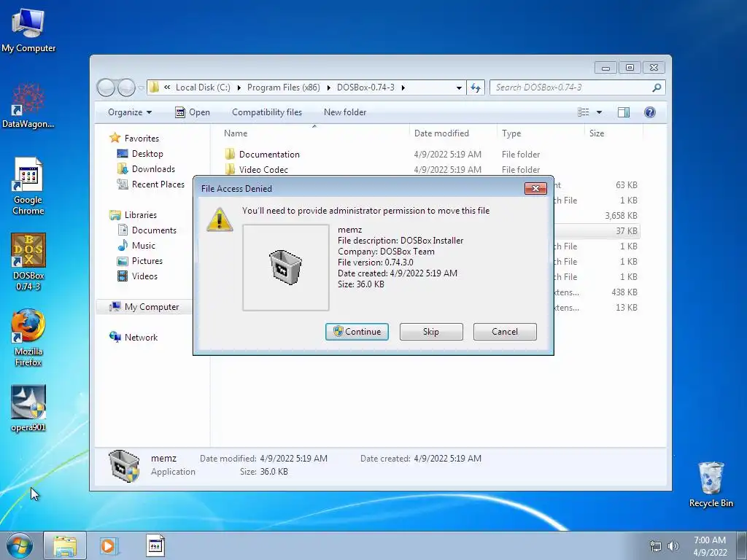Select the highlighted 37 KB file row
This screenshot has width=747, height=560.
[597, 231]
